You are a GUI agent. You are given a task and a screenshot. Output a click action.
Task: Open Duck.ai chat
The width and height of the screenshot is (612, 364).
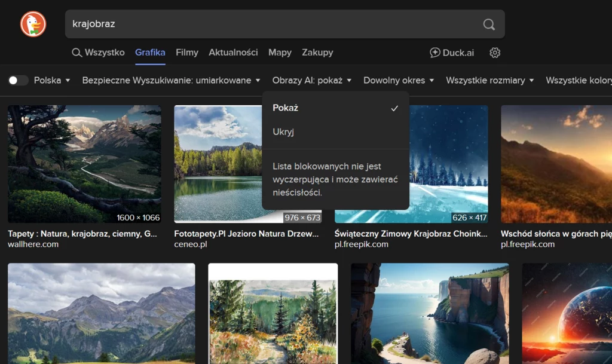(x=452, y=53)
